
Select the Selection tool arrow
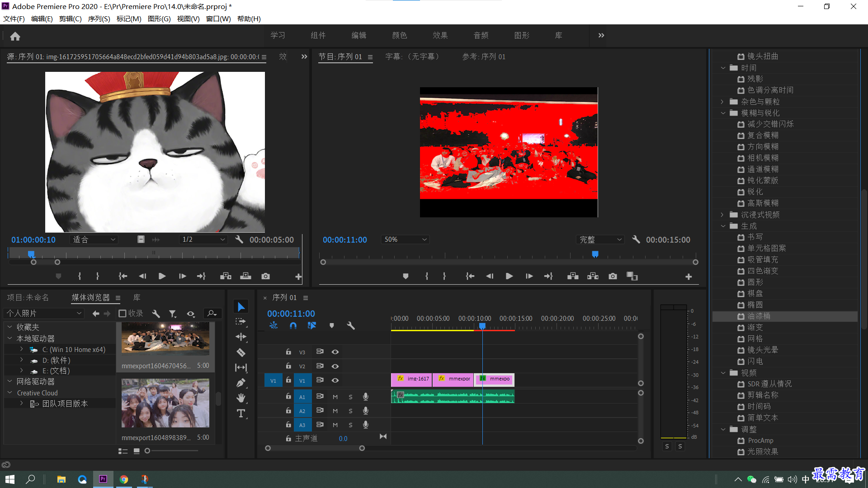(x=241, y=307)
